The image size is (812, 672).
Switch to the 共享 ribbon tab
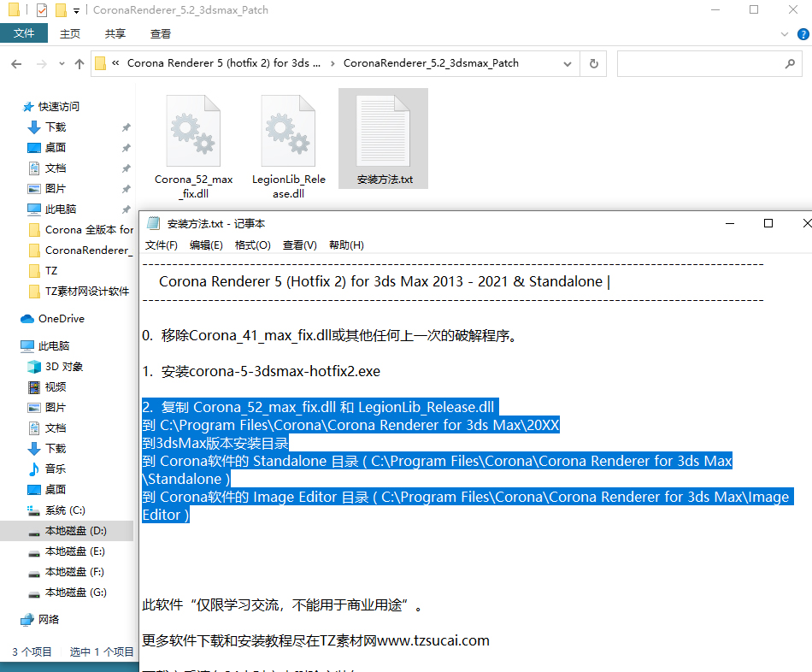tap(115, 34)
